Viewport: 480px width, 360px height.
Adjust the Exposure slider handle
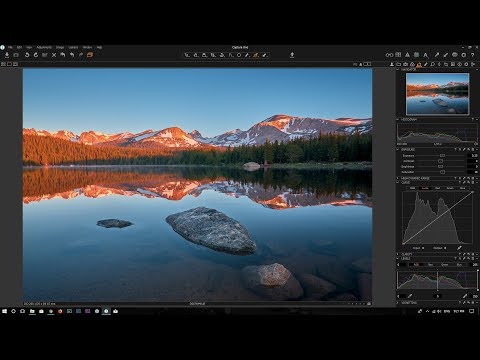pos(442,156)
